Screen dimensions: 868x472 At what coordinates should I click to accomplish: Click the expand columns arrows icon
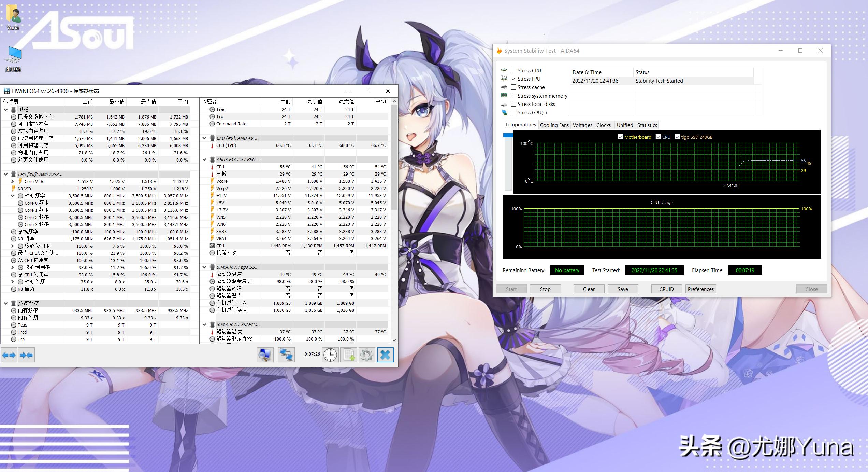[9, 355]
